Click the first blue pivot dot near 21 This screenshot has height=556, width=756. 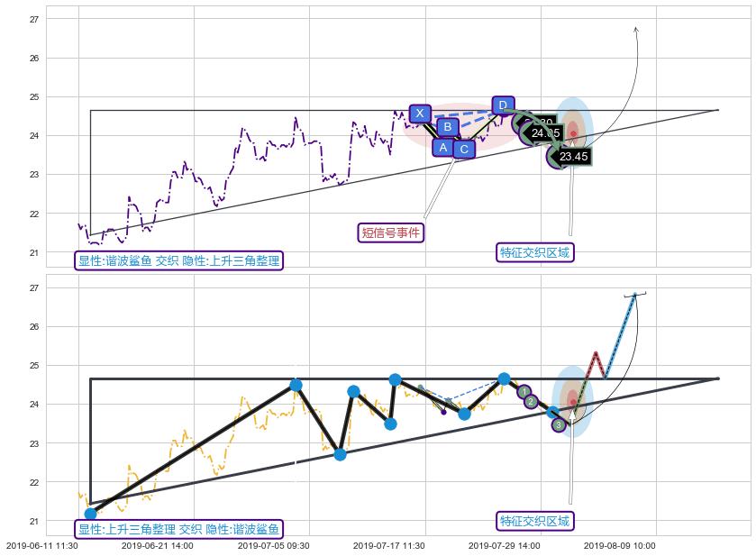coord(90,514)
